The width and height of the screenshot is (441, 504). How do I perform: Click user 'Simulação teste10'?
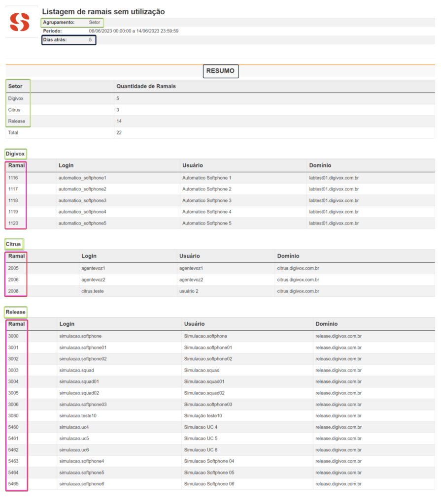coord(203,415)
